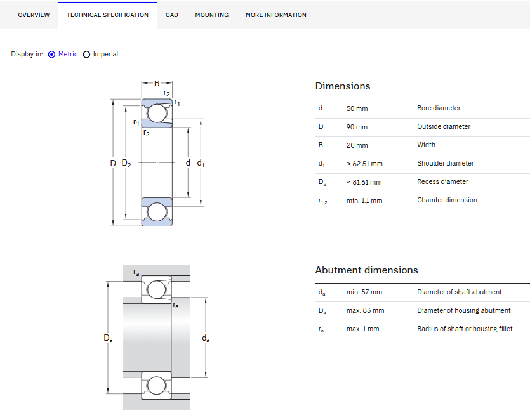
Task: Click the 'Outside diameter' label
Action: point(444,126)
